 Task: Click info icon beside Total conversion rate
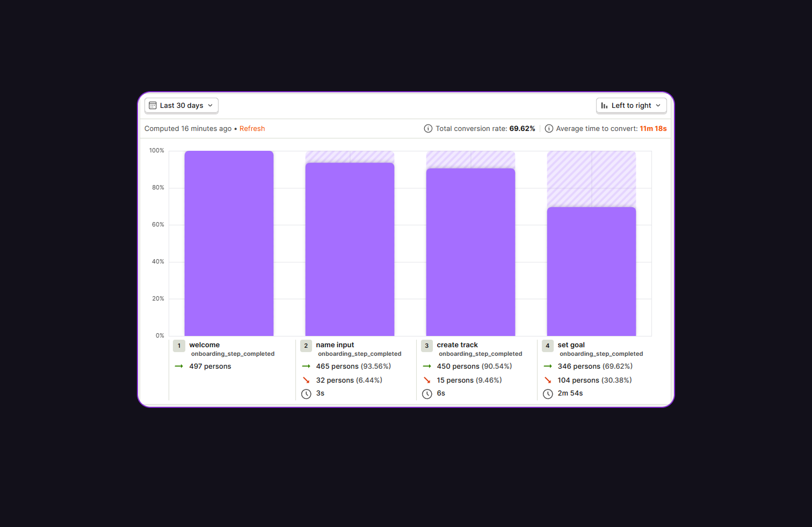click(428, 129)
